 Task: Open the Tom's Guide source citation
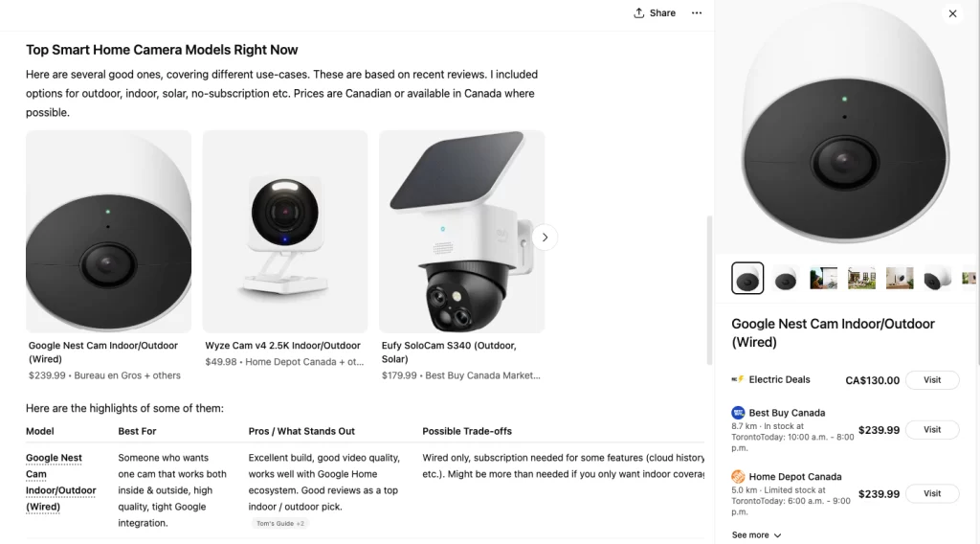point(279,523)
